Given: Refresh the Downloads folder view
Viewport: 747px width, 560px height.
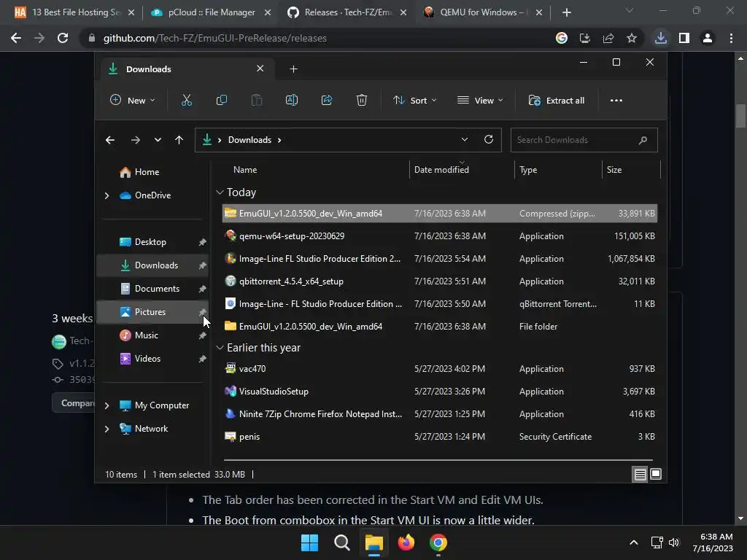Looking at the screenshot, I should coord(488,139).
